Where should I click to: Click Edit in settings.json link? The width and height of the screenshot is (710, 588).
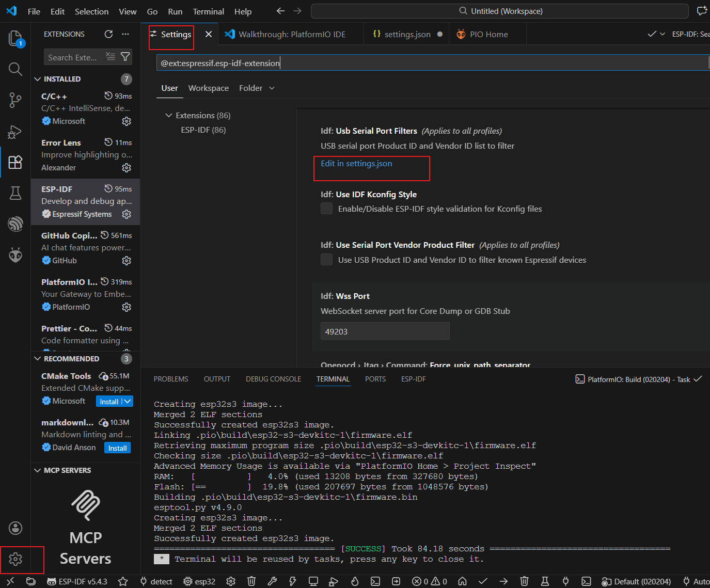(356, 164)
